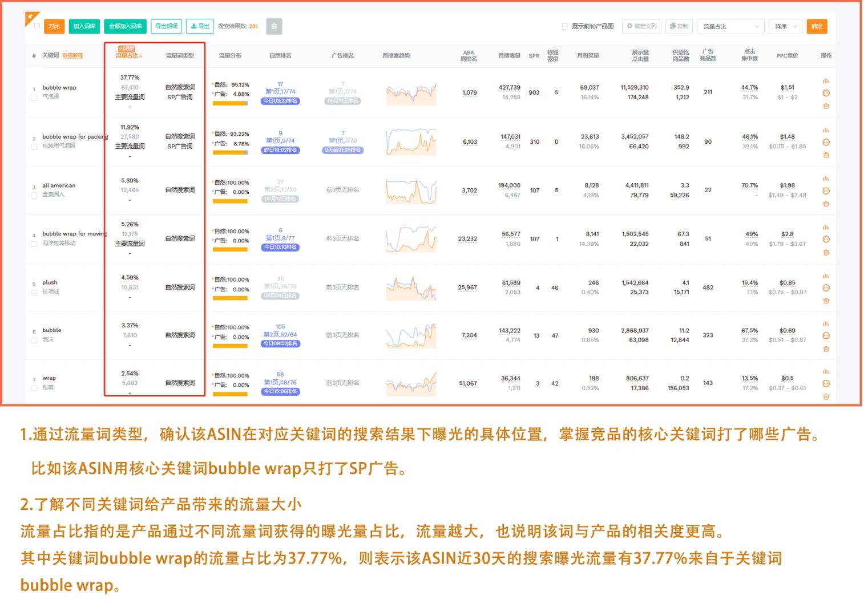Click the 导出明细 button
Image resolution: width=864 pixels, height=616 pixels.
[x=167, y=26]
